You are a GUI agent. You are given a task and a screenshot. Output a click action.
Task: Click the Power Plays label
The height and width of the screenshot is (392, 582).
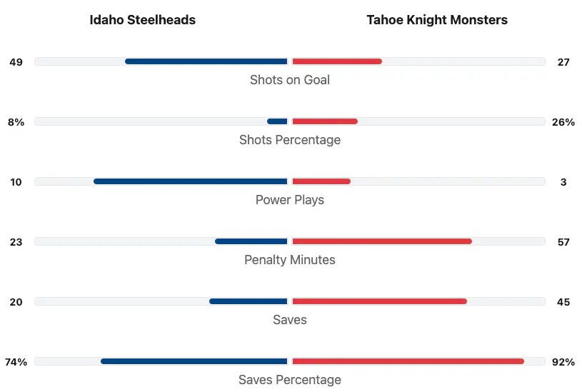289,200
